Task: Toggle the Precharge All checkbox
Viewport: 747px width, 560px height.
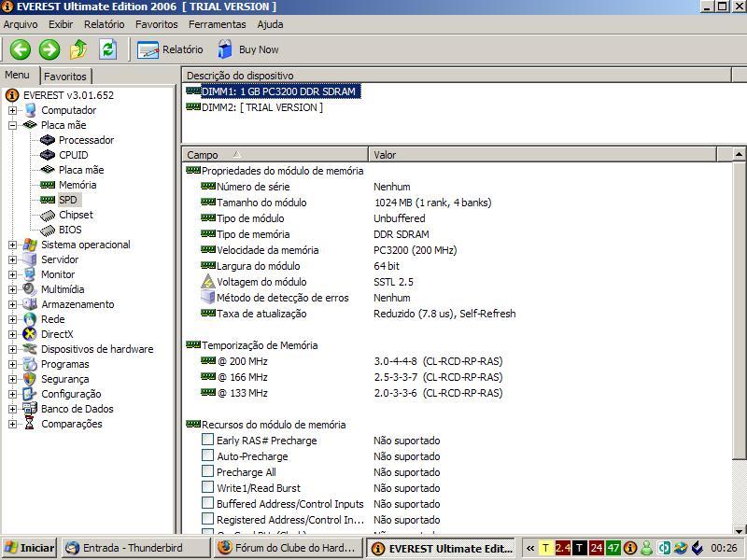Action: click(207, 471)
